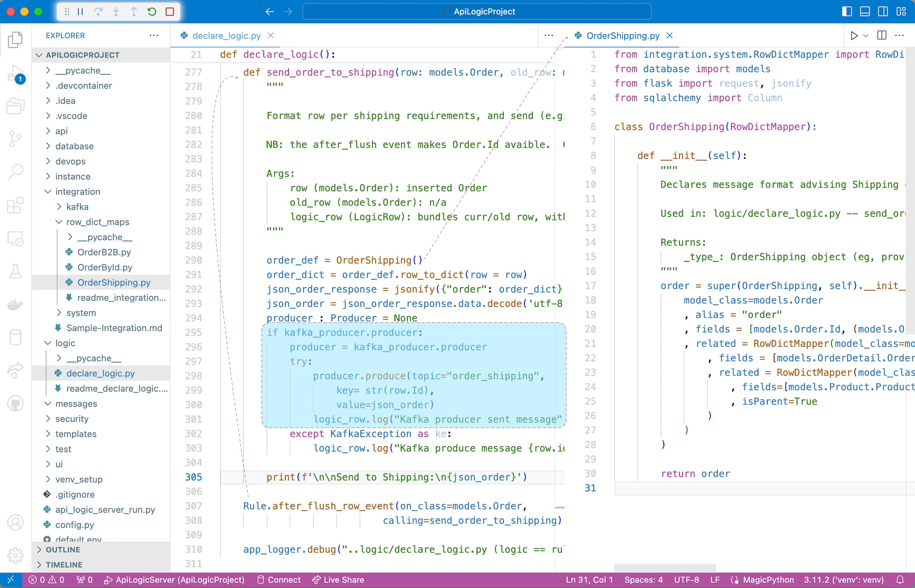Open the Live Share arrow icon in activity bar
The height and width of the screenshot is (588, 915).
pos(16,370)
